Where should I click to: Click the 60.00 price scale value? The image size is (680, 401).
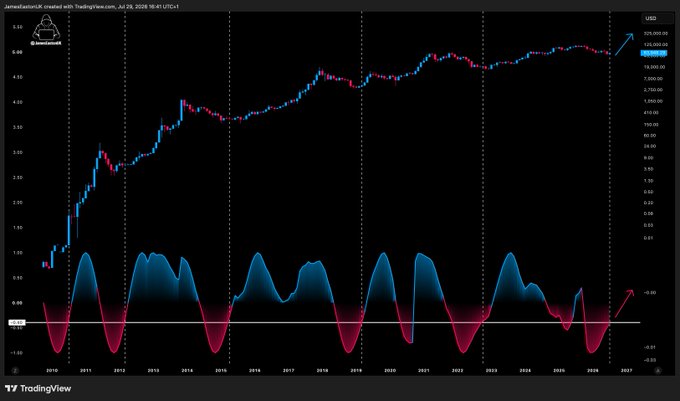click(650, 136)
